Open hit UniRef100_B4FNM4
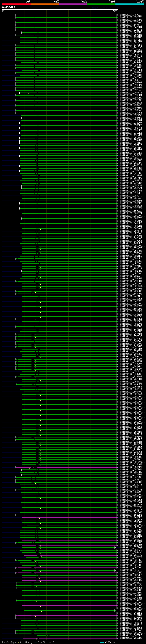 click(131, 27)
